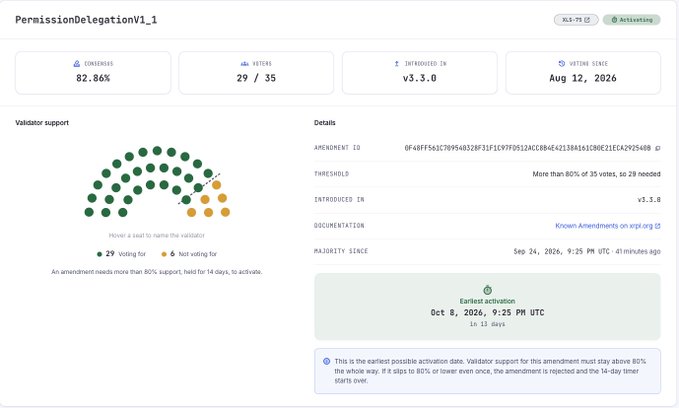The image size is (679, 408).
Task: Click the 'in 13 days' countdown text
Action: point(488,324)
